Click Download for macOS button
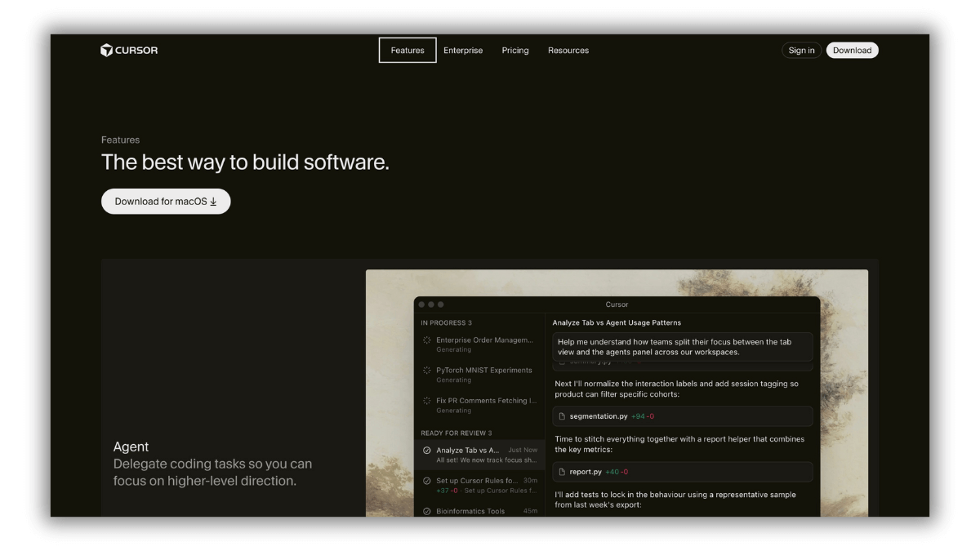 point(166,202)
